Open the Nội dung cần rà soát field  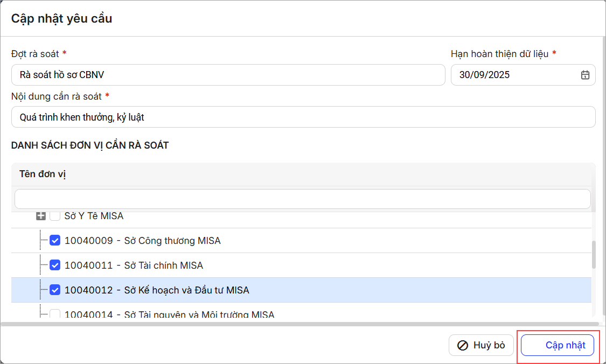pos(303,117)
